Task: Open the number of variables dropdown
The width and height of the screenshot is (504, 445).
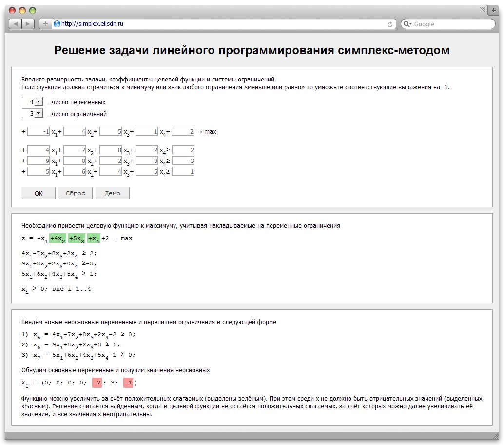Action: pos(33,101)
